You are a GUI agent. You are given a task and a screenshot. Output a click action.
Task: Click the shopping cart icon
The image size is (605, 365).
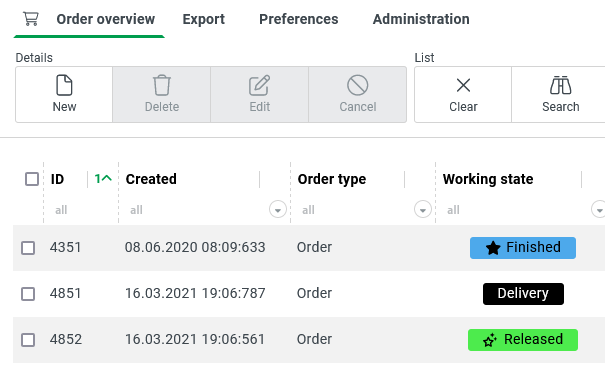click(30, 19)
